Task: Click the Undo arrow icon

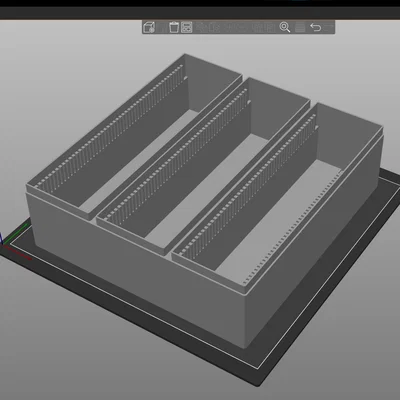Action: 315,27
